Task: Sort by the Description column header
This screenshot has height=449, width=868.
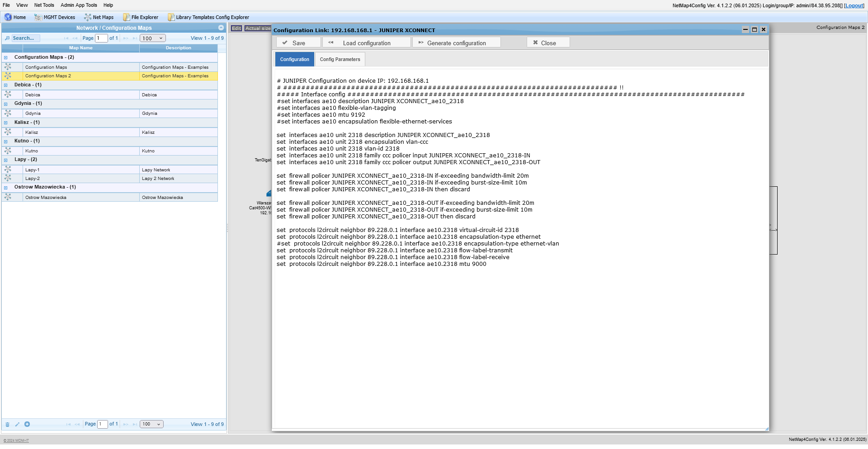Action: pyautogui.click(x=179, y=48)
